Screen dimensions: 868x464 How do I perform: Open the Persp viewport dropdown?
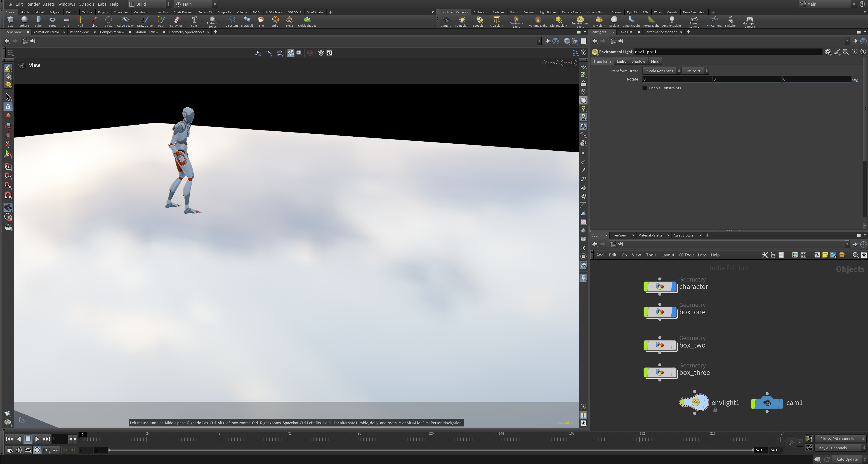pos(551,63)
